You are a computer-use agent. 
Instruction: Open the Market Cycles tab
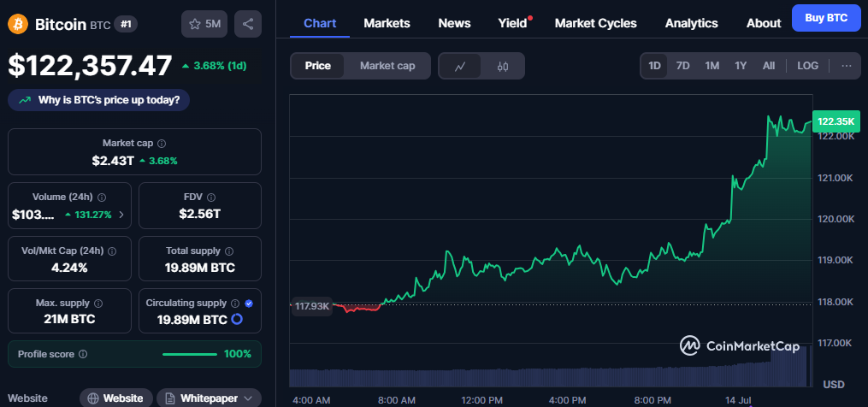(596, 23)
